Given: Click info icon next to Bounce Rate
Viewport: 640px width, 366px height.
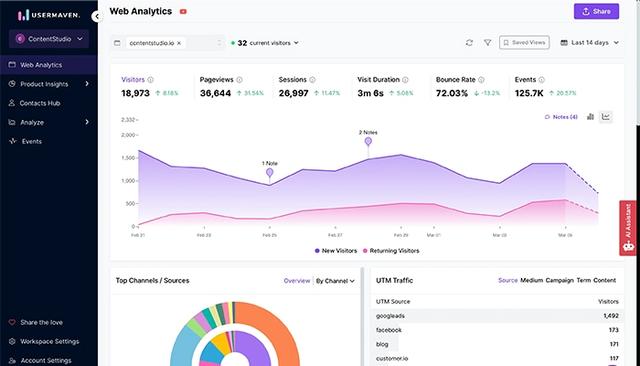Looking at the screenshot, I should click(x=481, y=80).
